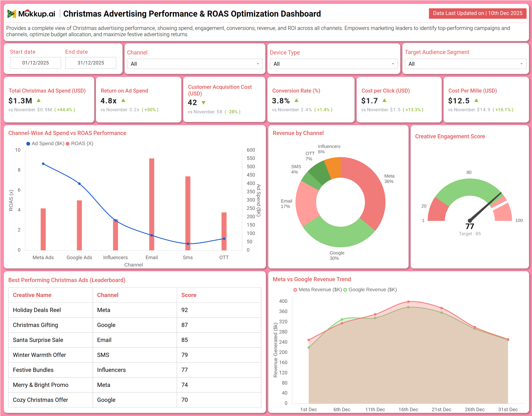
Task: Click the -28% change on acquisition cost
Action: [x=232, y=112]
